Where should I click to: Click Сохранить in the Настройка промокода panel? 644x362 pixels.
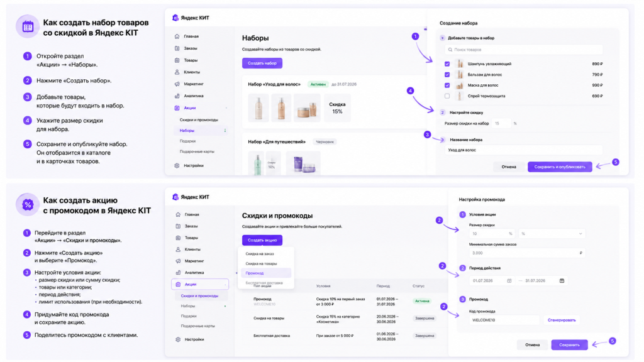[x=569, y=345]
